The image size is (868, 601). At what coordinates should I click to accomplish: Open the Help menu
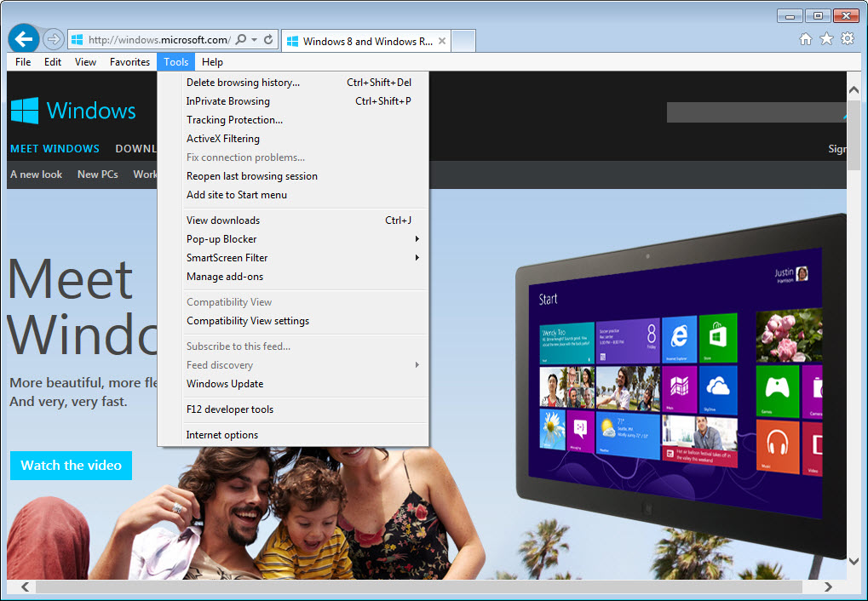pyautogui.click(x=213, y=62)
